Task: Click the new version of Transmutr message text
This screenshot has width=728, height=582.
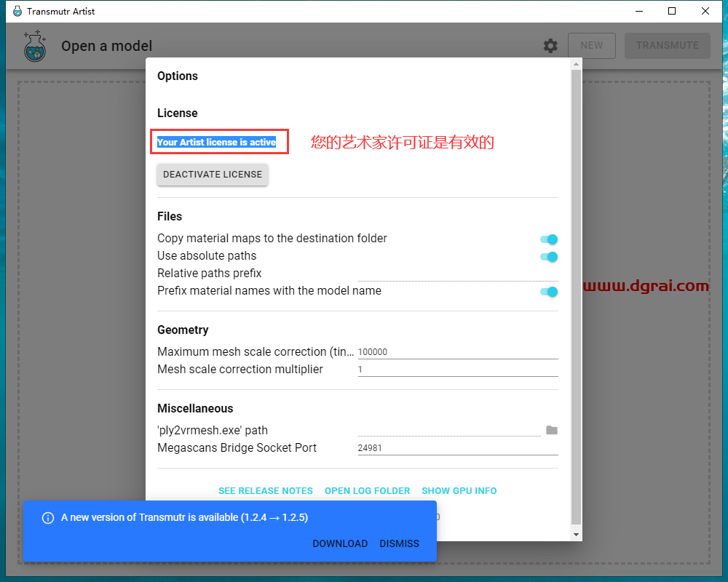Action: [x=184, y=517]
